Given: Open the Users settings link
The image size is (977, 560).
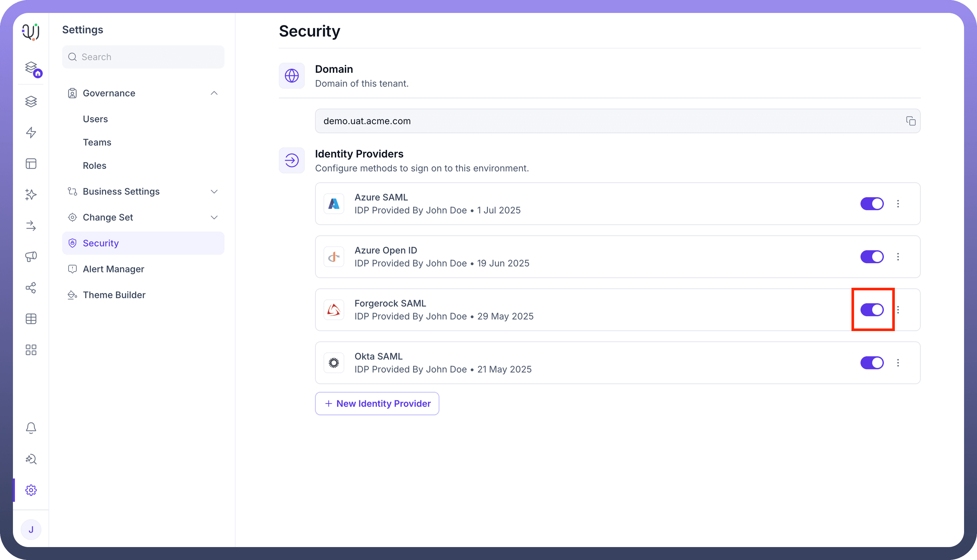Looking at the screenshot, I should click(x=95, y=119).
